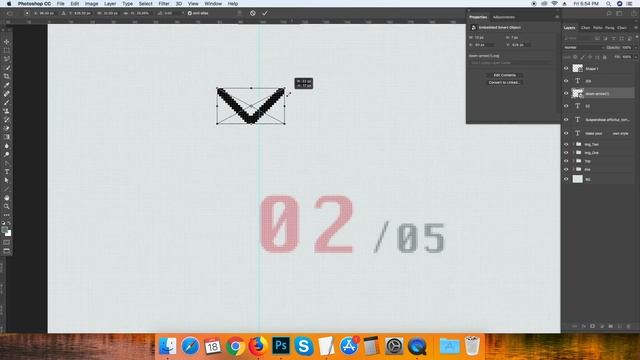Select the Horizontal Type tool

[7, 171]
